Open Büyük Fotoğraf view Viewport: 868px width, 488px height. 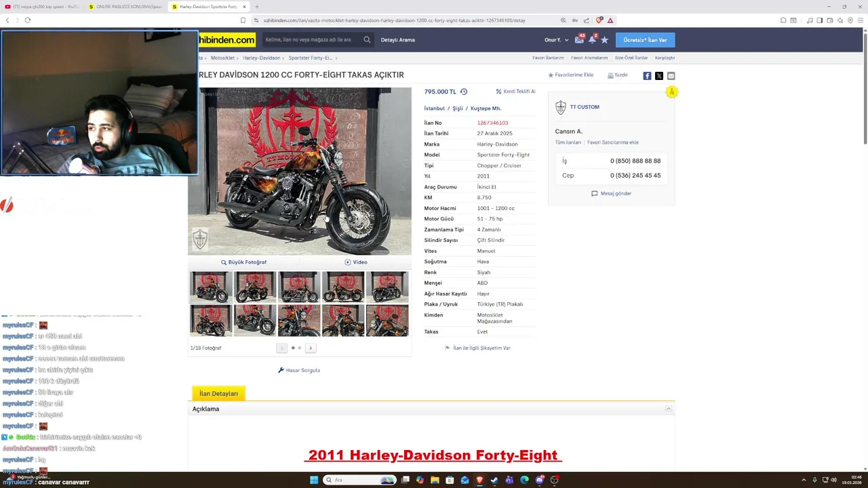click(x=243, y=262)
